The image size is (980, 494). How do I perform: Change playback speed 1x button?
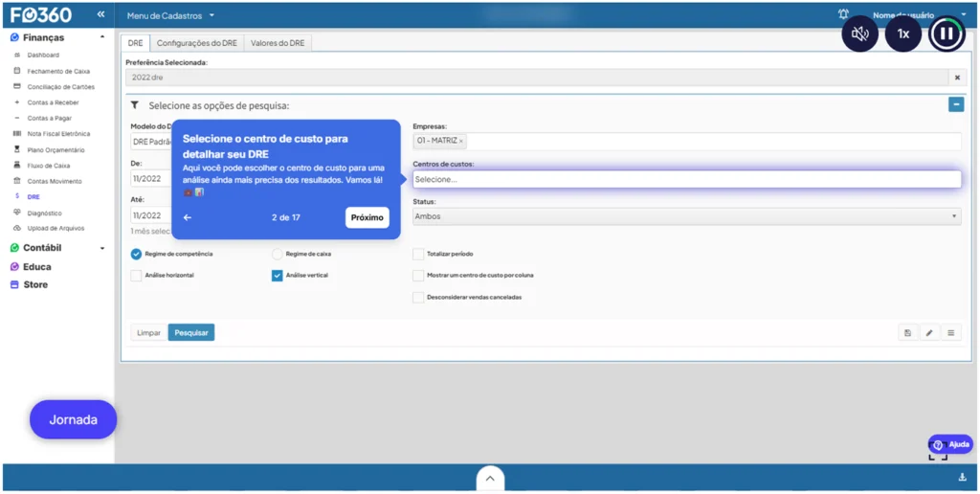(x=903, y=34)
